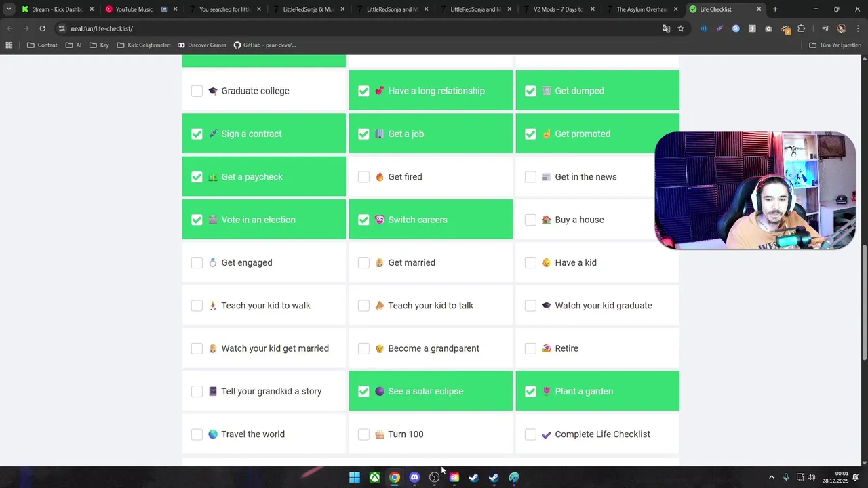868x488 pixels.
Task: Open the Extensions puzzle menu
Action: pyautogui.click(x=802, y=28)
